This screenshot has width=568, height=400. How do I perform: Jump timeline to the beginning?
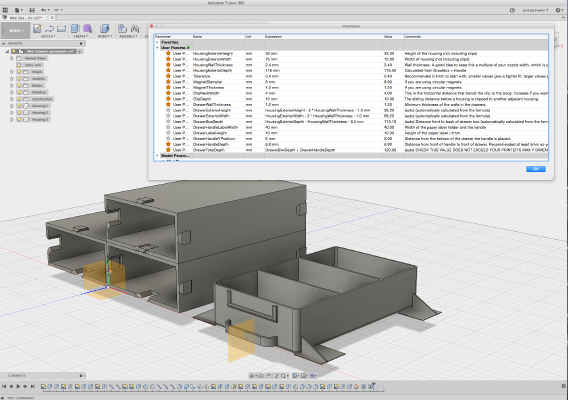[x=4, y=387]
